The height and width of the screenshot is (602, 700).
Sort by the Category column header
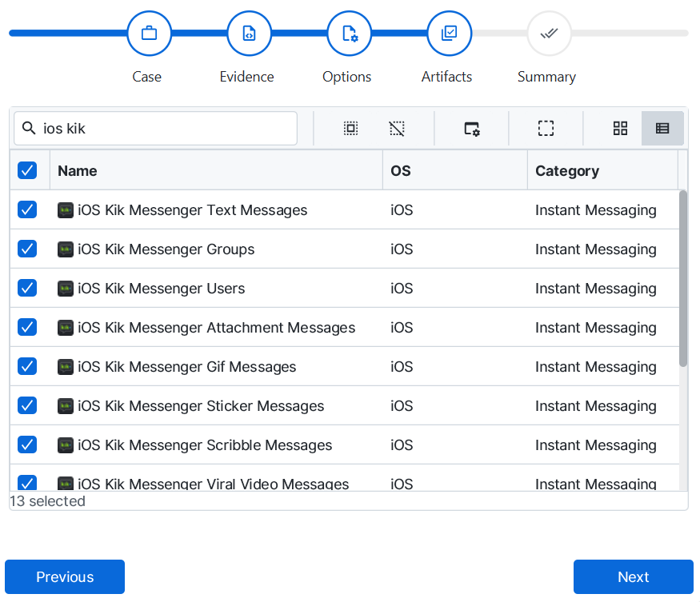click(602, 170)
